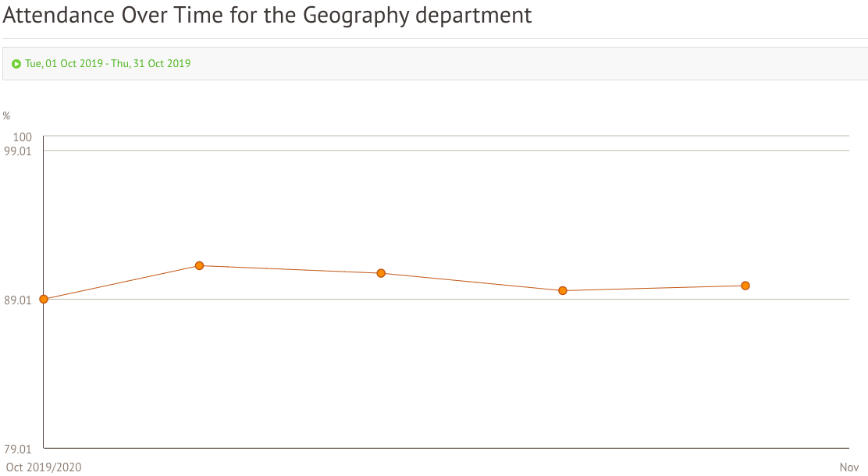
Task: Click the Attendance Over Time chart title
Action: click(x=267, y=16)
